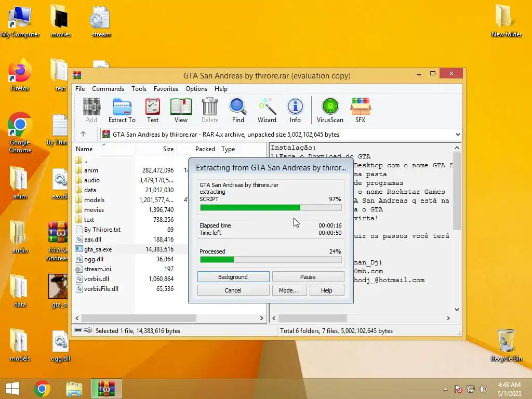Screen dimensions: 532x399
Task: Select By Thirore.txt in archive list
Action: click(102, 229)
